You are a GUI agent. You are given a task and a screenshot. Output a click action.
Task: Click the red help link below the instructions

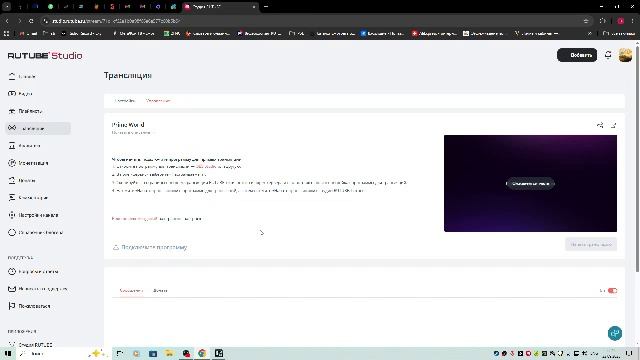coord(134,219)
